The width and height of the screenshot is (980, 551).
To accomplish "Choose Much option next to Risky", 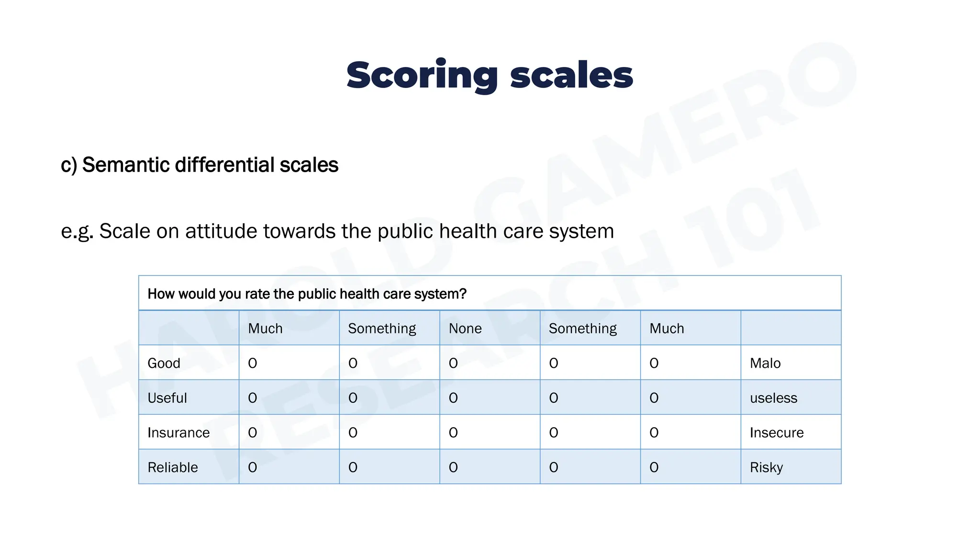I will [654, 467].
